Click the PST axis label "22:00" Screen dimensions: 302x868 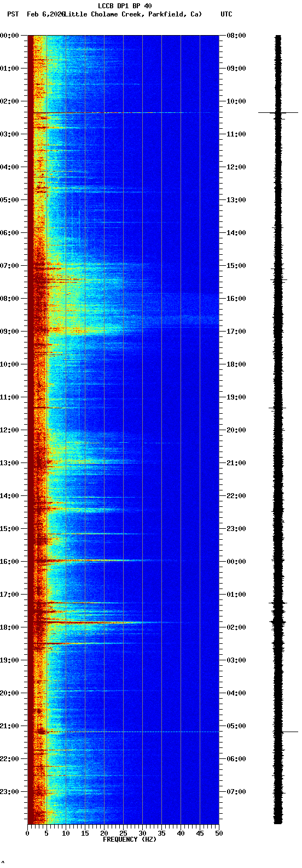point(9,759)
